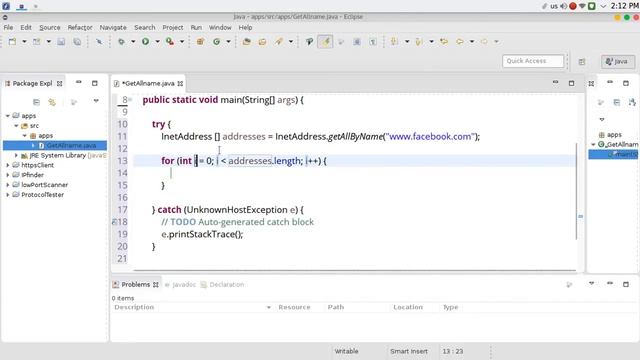
Task: Click the Search flashlight toolbar icon
Action: pos(279,42)
